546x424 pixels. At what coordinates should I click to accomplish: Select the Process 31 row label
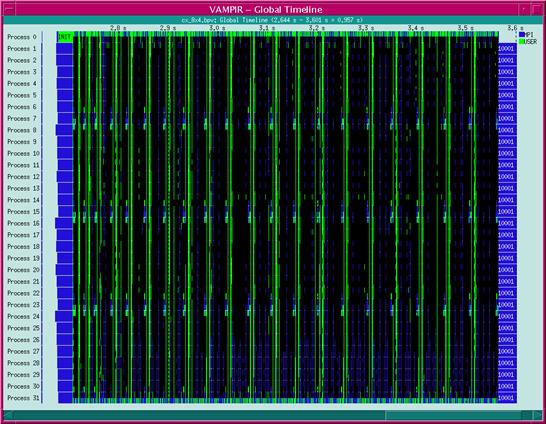pos(23,398)
